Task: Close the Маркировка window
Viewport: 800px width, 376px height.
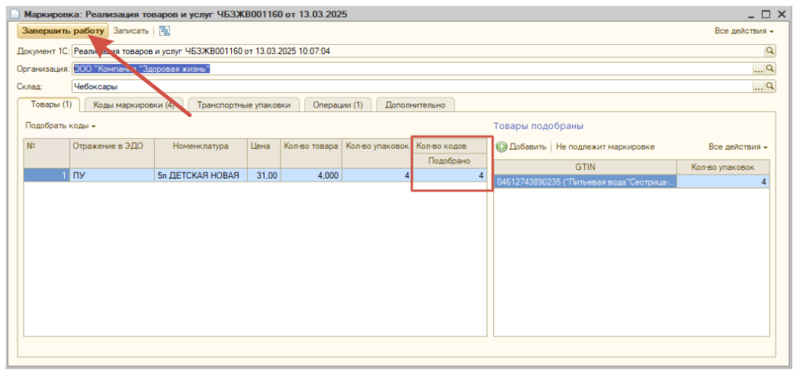Action: point(781,14)
